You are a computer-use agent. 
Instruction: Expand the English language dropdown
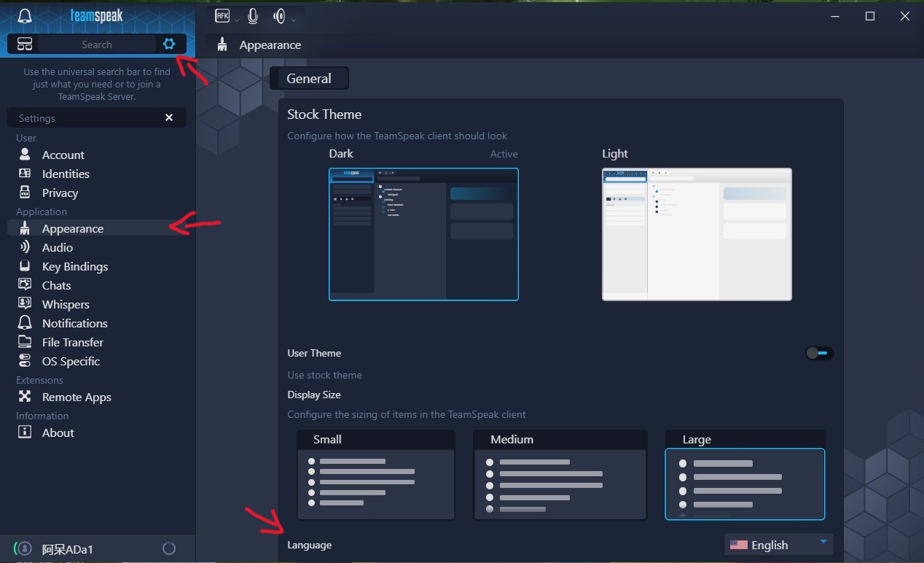(x=778, y=545)
